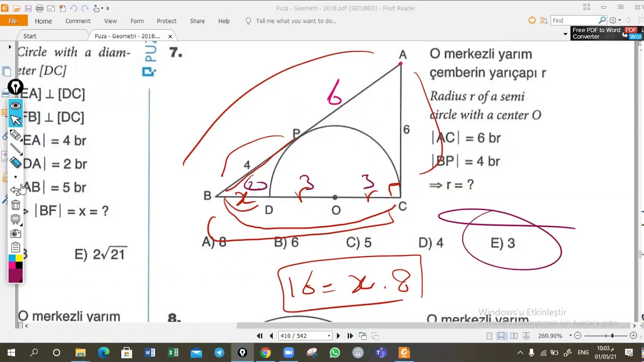This screenshot has height=362, width=644.
Task: Select the Form ribbon tab
Action: [137, 21]
